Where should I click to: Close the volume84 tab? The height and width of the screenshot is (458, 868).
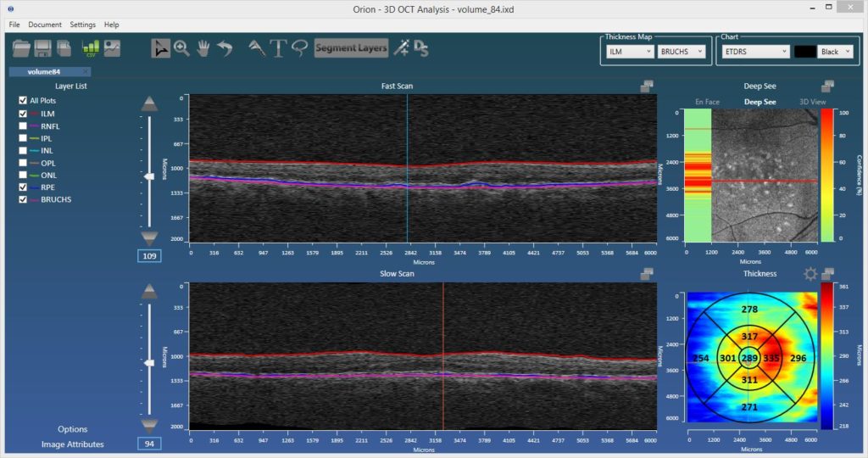86,71
